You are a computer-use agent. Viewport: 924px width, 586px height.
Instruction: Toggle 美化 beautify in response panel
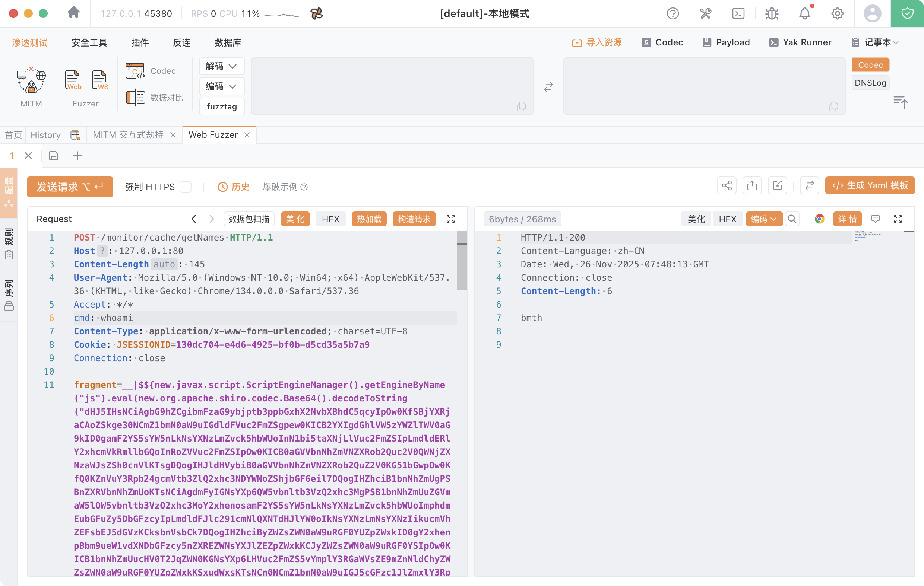[x=696, y=219]
